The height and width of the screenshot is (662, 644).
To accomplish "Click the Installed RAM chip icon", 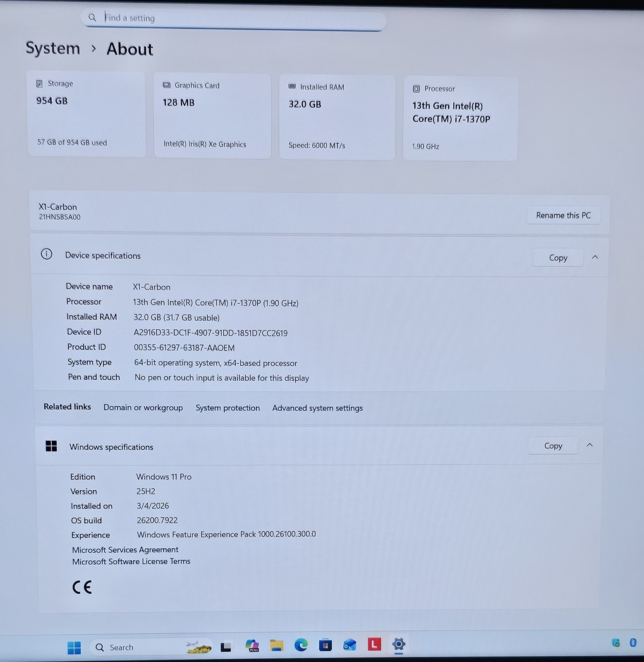I will click(x=292, y=86).
